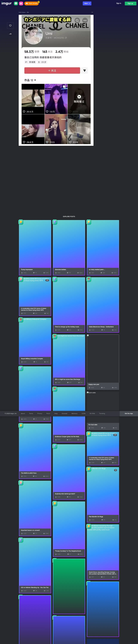The height and width of the screenshot is (644, 138).
Task: Click the pink meme generator icon
Action: [21, 4]
